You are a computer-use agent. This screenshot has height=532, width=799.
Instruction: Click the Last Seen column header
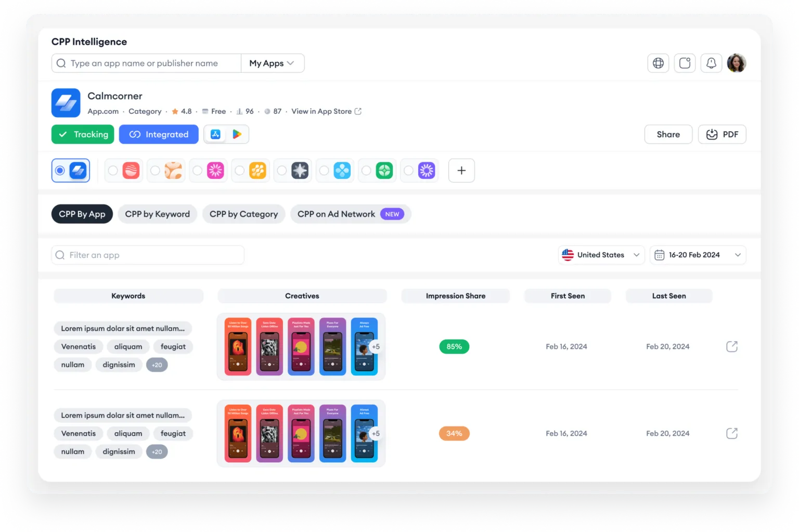tap(669, 296)
